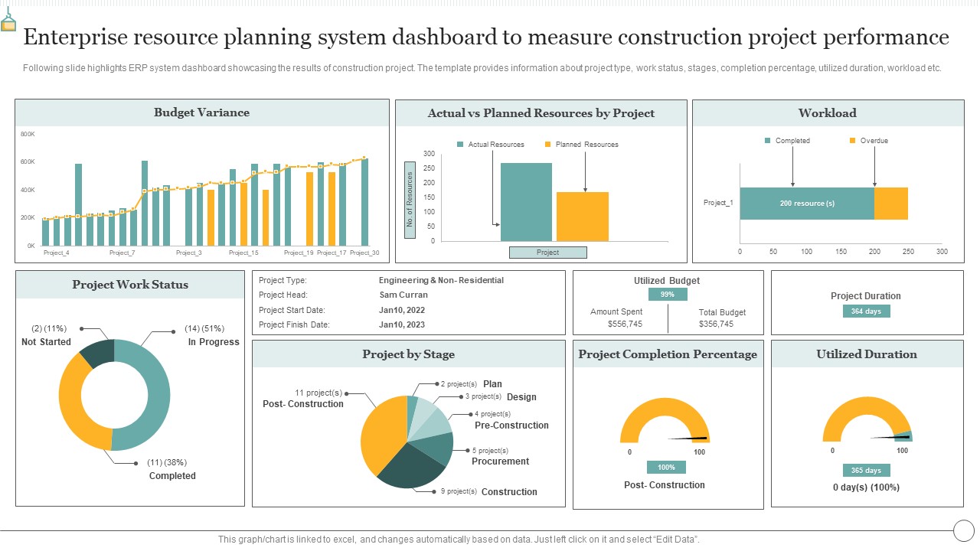This screenshot has height=551, width=980.
Task: Click the Budget Variance panel header
Action: (x=202, y=112)
